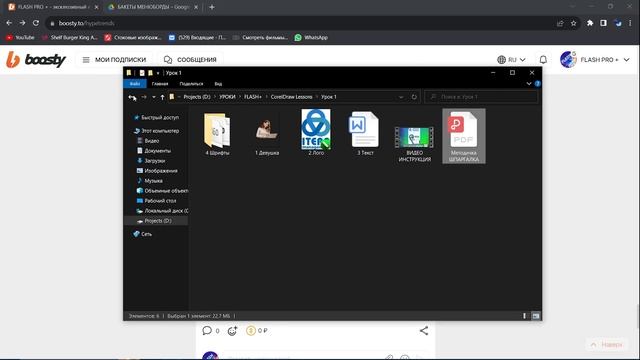This screenshot has height=360, width=640.
Task: Open the 4 Шрифты folder
Action: [217, 135]
